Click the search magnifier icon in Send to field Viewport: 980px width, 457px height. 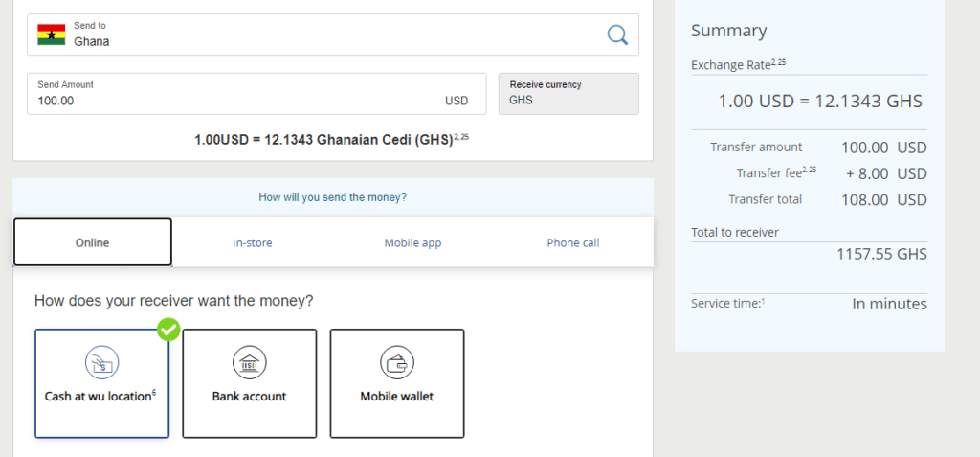pyautogui.click(x=617, y=34)
